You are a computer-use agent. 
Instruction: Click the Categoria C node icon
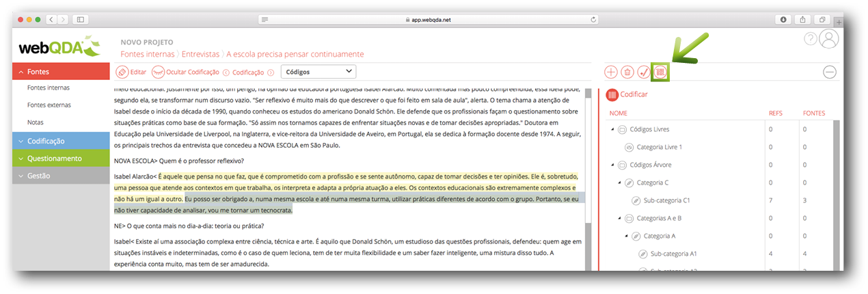pos(629,183)
